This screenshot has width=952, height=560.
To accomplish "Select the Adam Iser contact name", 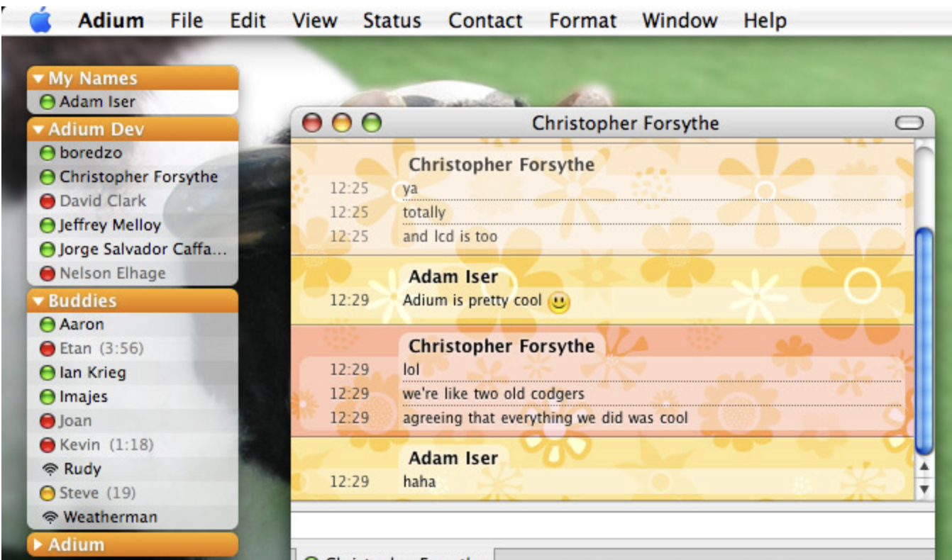I will click(x=97, y=102).
